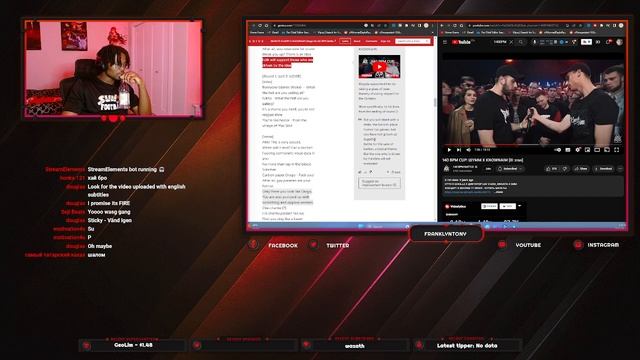Expand video description with more

click(499, 191)
